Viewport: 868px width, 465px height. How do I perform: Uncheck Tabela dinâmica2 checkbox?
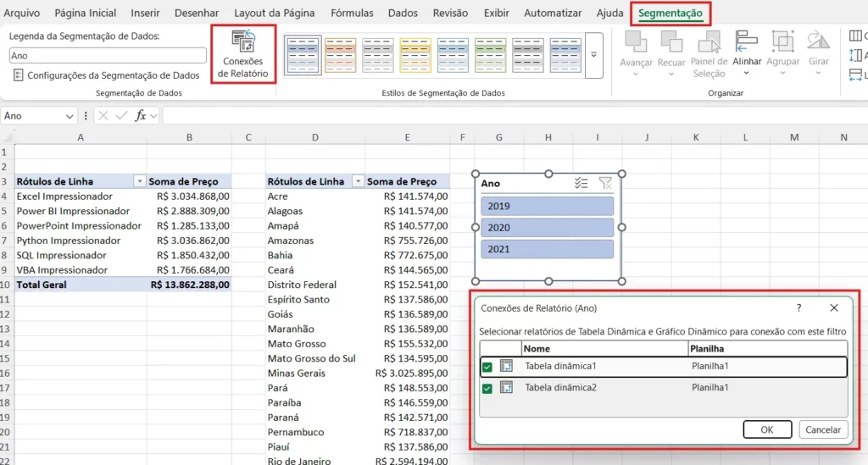coord(487,388)
